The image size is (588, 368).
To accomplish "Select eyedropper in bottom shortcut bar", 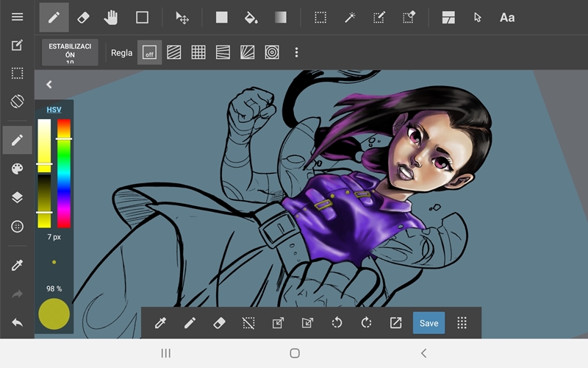I will 160,323.
